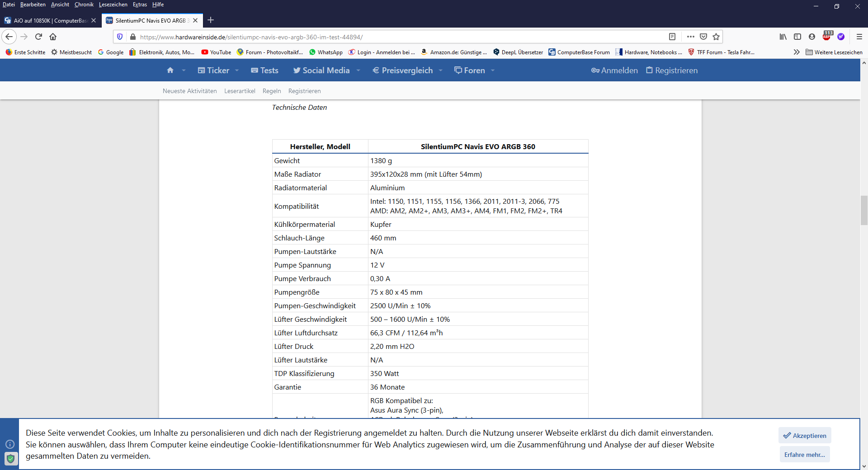Open Neueste Aktivitäten sub-navigation link
This screenshot has height=470, width=868.
pyautogui.click(x=190, y=91)
